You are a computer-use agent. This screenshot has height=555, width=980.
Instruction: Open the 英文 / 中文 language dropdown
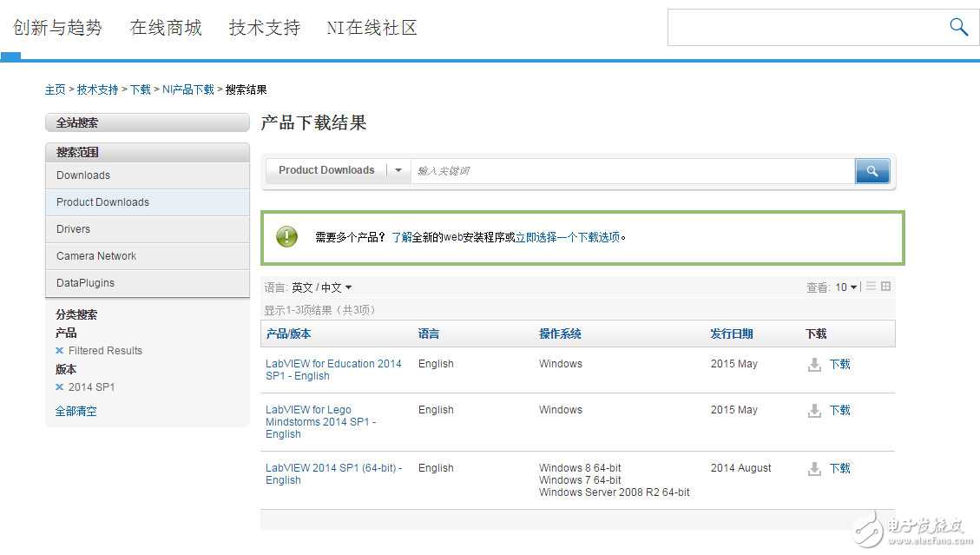[321, 287]
